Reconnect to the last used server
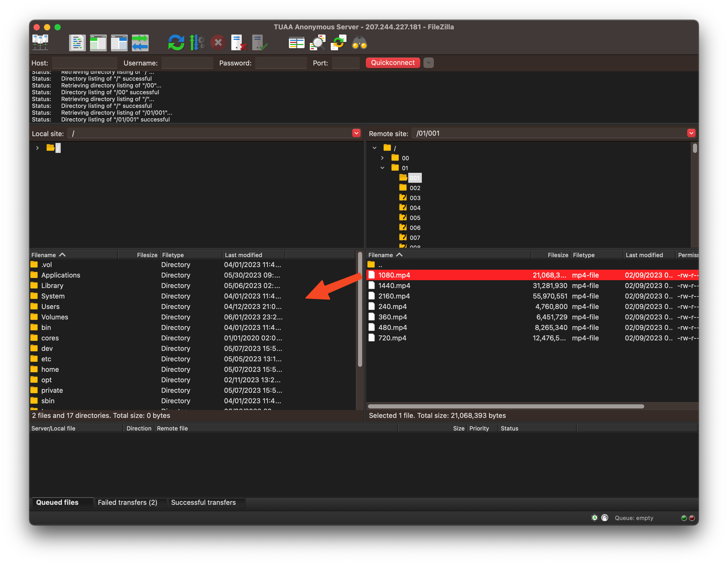728x564 pixels. click(x=261, y=42)
